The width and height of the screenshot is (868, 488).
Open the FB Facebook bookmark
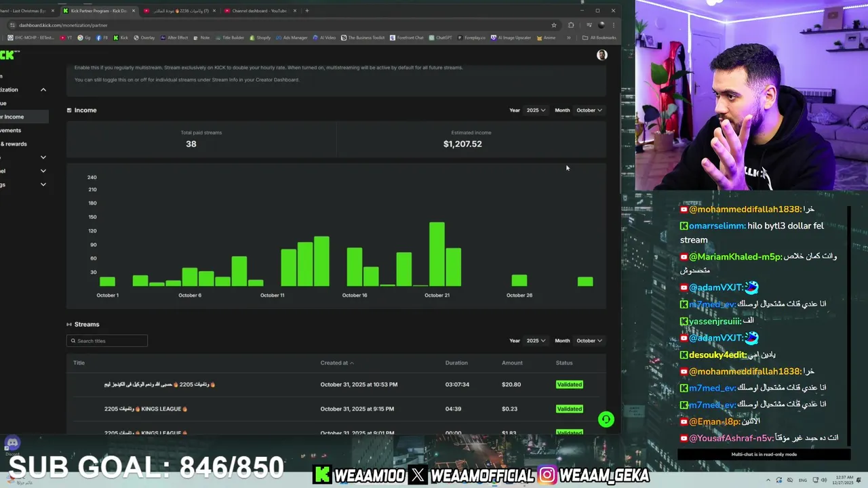click(102, 38)
